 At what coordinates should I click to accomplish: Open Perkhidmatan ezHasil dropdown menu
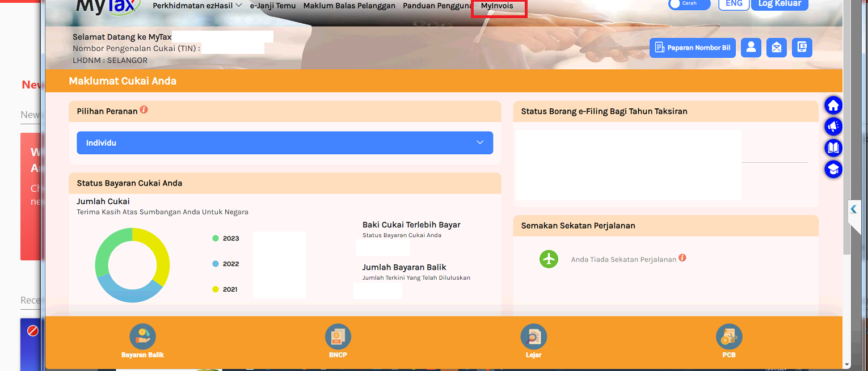197,6
